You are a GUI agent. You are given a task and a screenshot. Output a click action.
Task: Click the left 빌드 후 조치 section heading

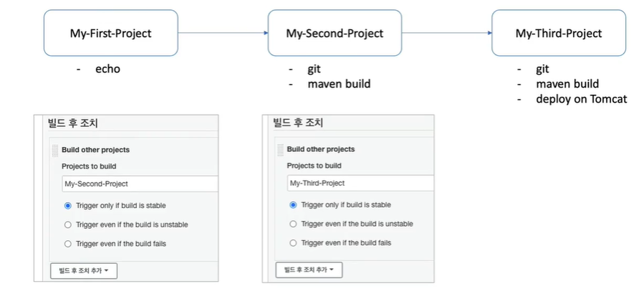click(x=73, y=123)
